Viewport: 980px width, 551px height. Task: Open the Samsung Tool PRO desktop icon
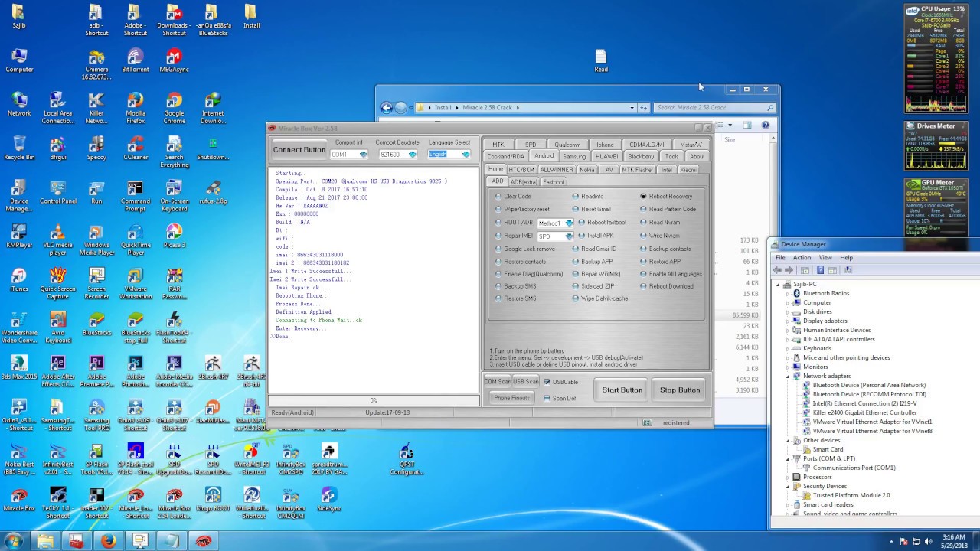click(x=96, y=414)
